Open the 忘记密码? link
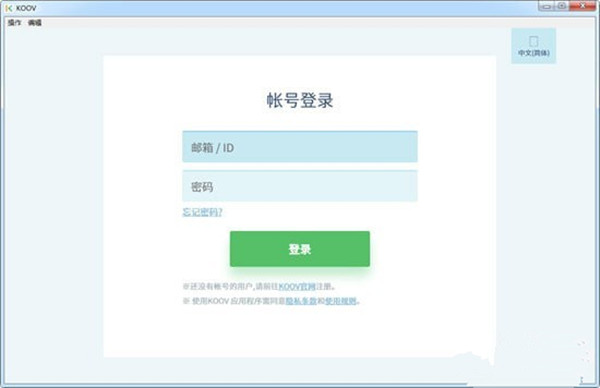The image size is (600, 388). (x=202, y=212)
